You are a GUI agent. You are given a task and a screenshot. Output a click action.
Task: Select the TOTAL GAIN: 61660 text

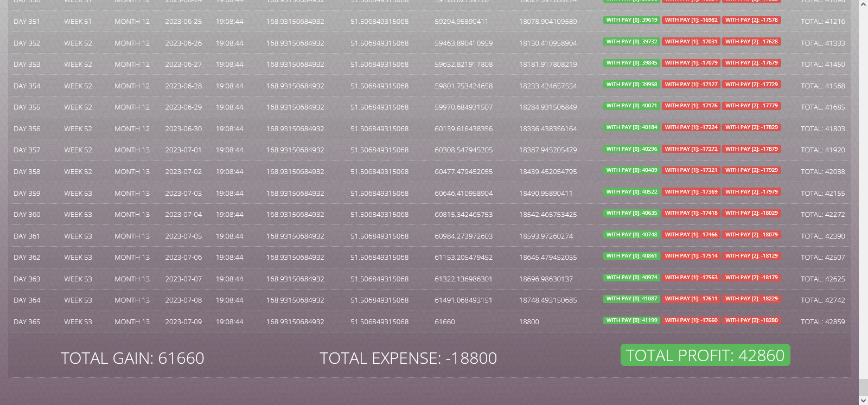tap(132, 358)
